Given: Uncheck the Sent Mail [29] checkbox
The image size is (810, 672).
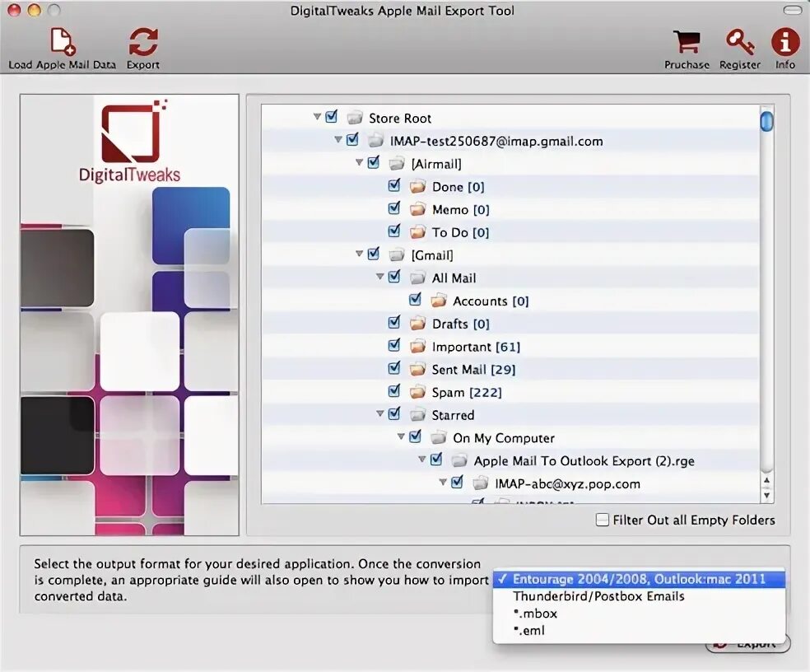Looking at the screenshot, I should pyautogui.click(x=394, y=367).
